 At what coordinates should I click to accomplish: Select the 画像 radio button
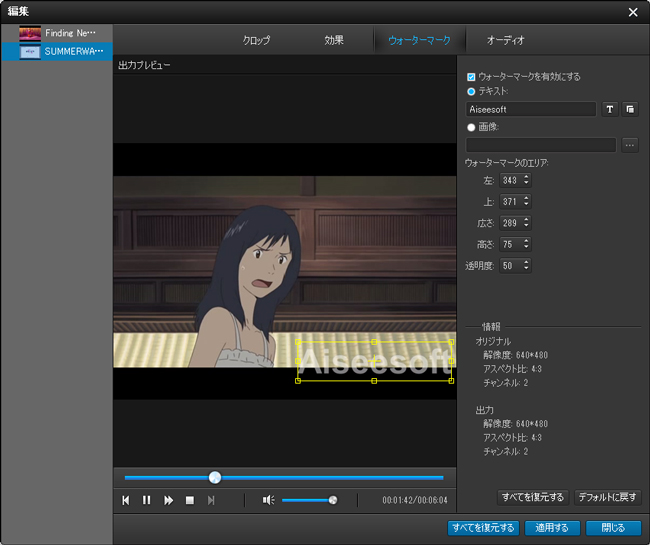[x=472, y=127]
